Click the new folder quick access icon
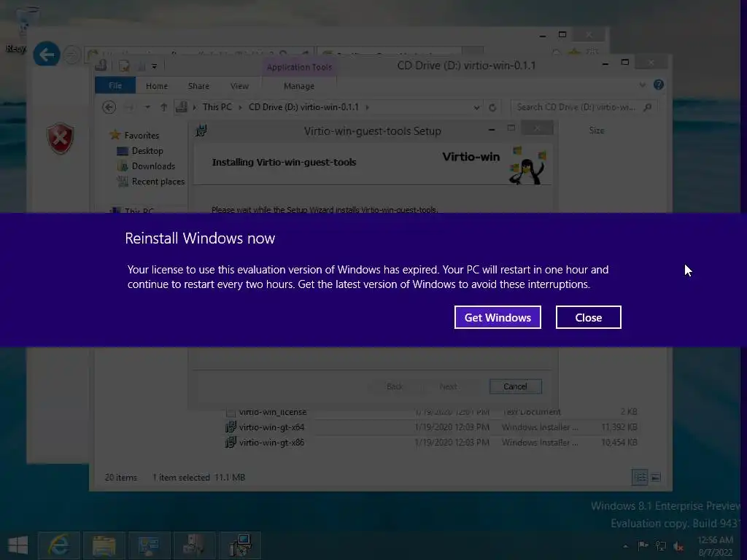Viewport: 747px width, 560px height. 142,66
